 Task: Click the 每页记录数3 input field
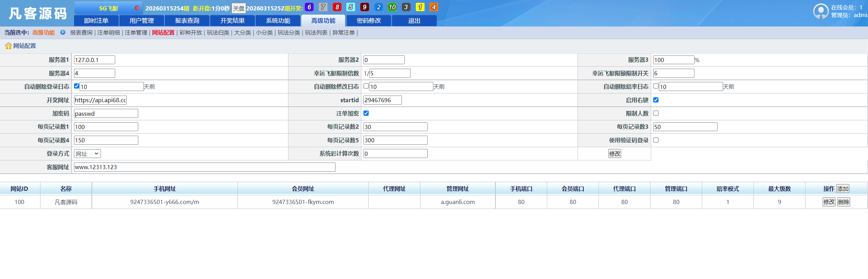tap(685, 127)
